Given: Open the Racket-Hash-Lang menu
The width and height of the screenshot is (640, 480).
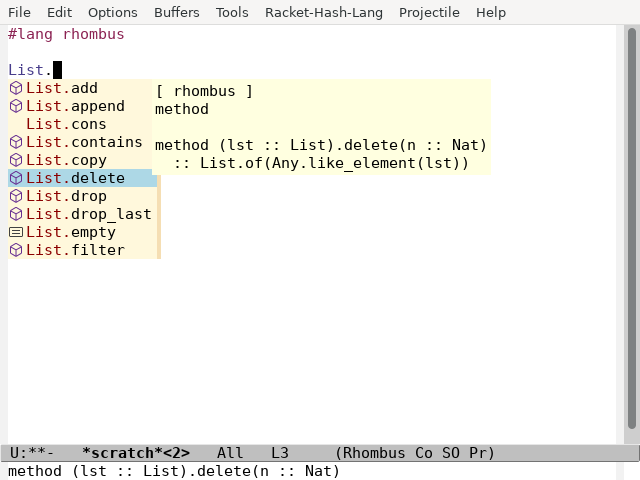Looking at the screenshot, I should [x=324, y=12].
